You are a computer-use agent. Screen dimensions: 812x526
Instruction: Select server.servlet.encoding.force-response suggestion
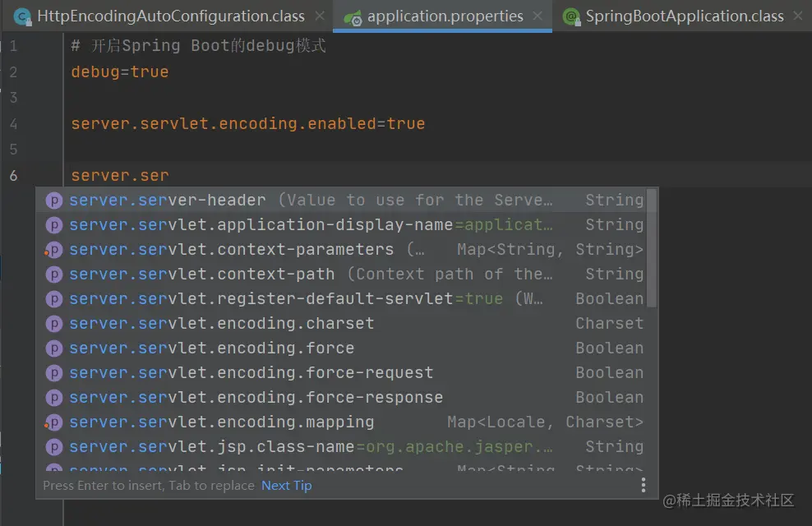tap(345, 397)
